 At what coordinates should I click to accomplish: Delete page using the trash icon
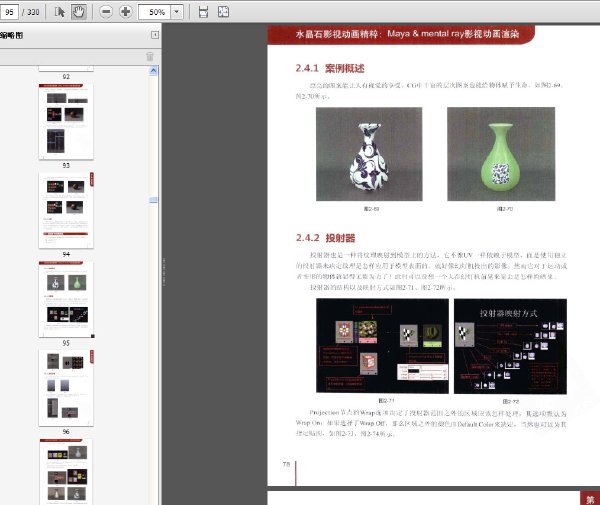[x=150, y=57]
